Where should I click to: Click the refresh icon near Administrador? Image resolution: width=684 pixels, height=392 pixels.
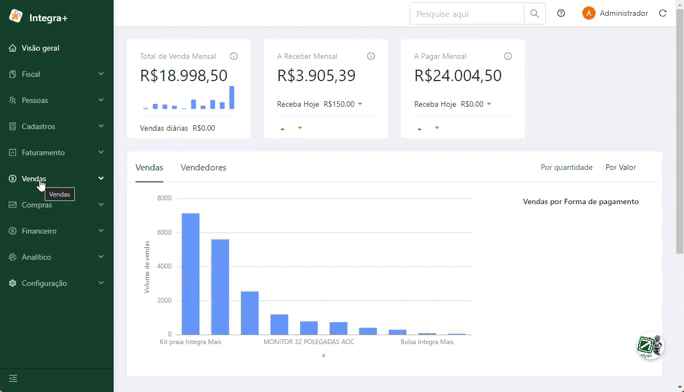click(x=663, y=13)
